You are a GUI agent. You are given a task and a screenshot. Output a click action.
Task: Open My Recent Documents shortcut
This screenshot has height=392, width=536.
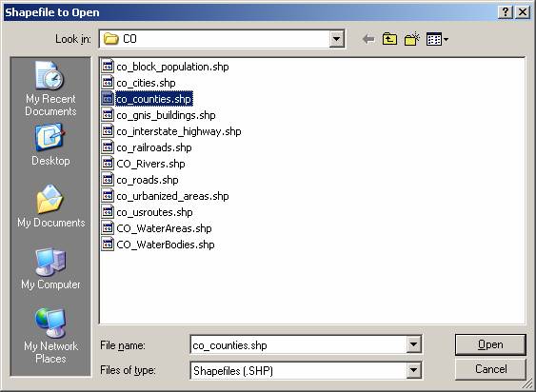click(x=50, y=88)
